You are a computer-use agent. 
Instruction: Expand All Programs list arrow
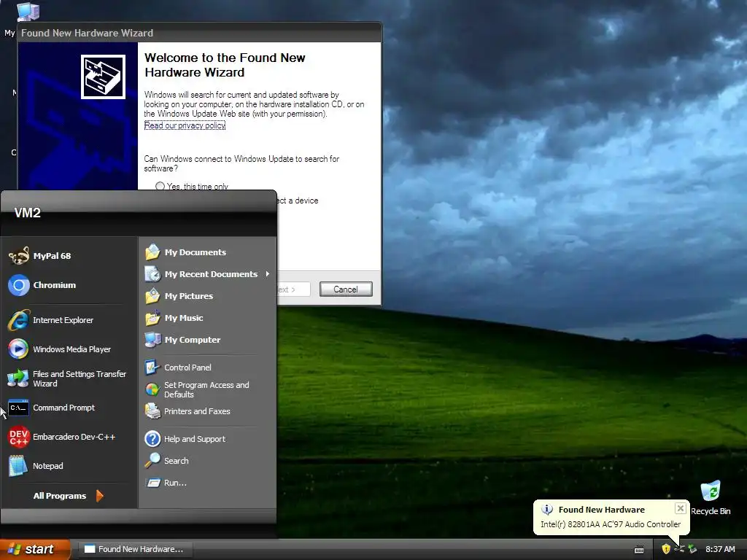pos(99,496)
